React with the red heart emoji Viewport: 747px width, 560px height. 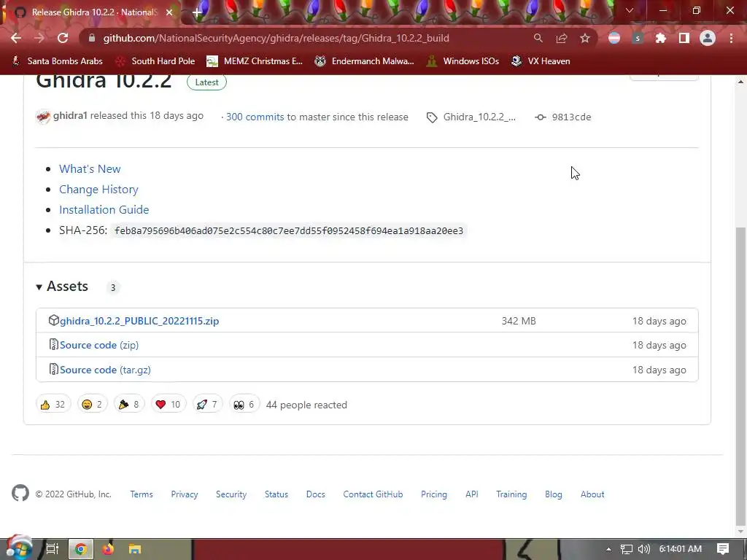(169, 404)
